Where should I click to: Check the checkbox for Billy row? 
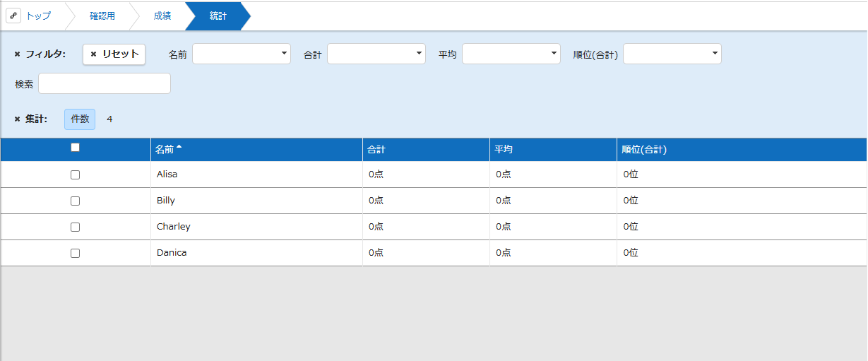point(76,201)
